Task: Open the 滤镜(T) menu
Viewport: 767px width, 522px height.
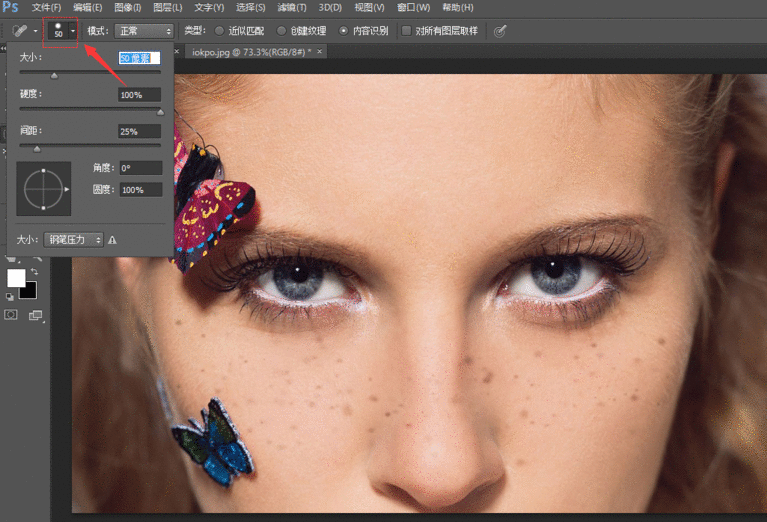Action: pos(294,8)
